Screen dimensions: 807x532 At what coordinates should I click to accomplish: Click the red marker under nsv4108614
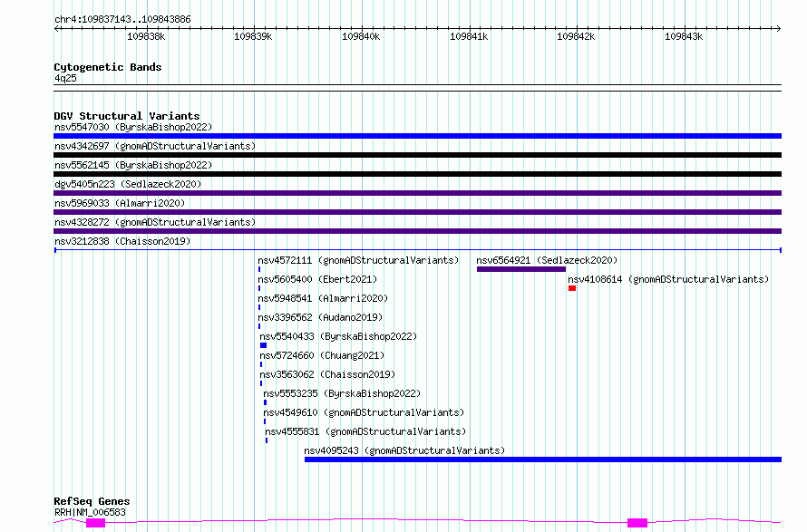pos(572,288)
